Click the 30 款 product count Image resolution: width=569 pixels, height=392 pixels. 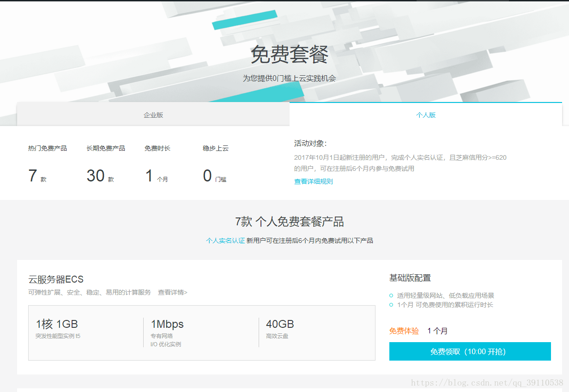100,176
